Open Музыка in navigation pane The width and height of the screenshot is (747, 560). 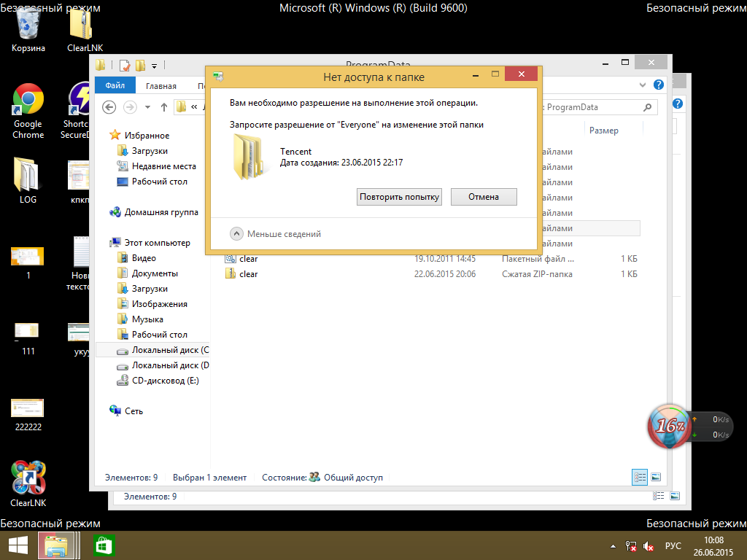pos(140,319)
